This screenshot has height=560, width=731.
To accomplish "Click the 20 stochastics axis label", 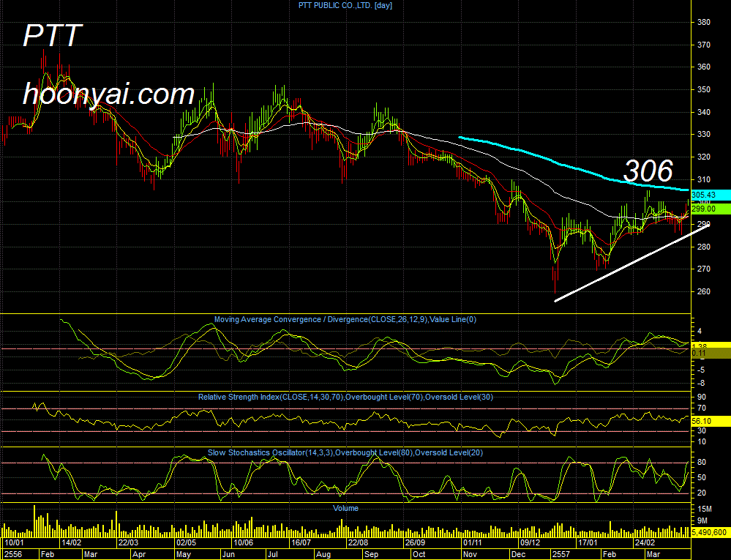I will pos(702,493).
